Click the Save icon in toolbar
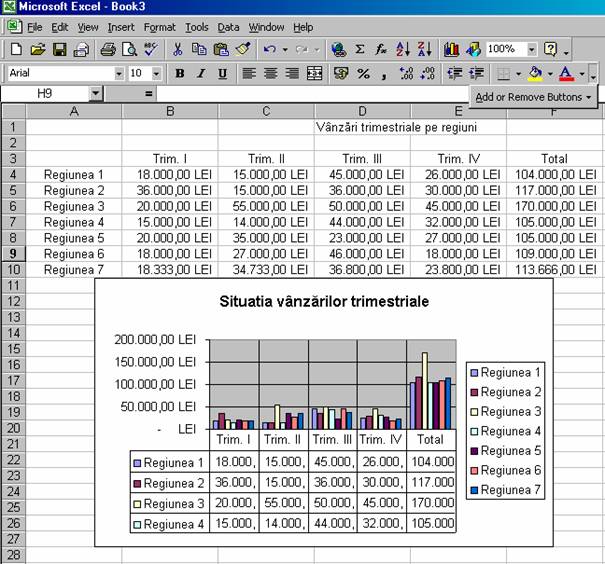 pos(59,49)
